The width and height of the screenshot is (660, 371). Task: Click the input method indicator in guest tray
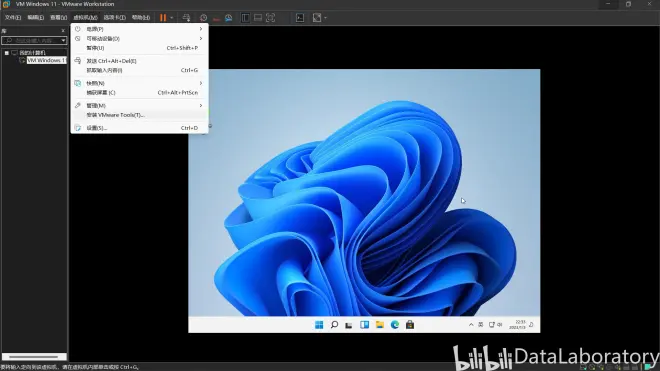pos(481,325)
